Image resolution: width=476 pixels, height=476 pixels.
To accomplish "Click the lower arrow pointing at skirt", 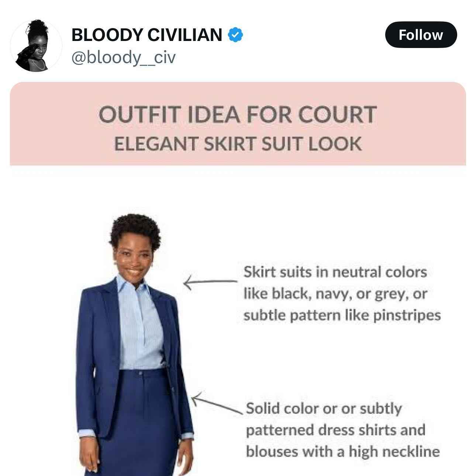I will (x=218, y=404).
